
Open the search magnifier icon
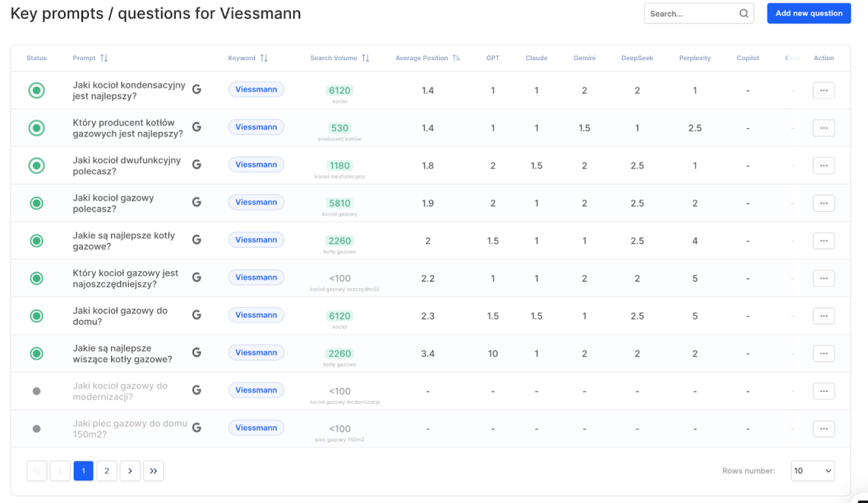743,13
